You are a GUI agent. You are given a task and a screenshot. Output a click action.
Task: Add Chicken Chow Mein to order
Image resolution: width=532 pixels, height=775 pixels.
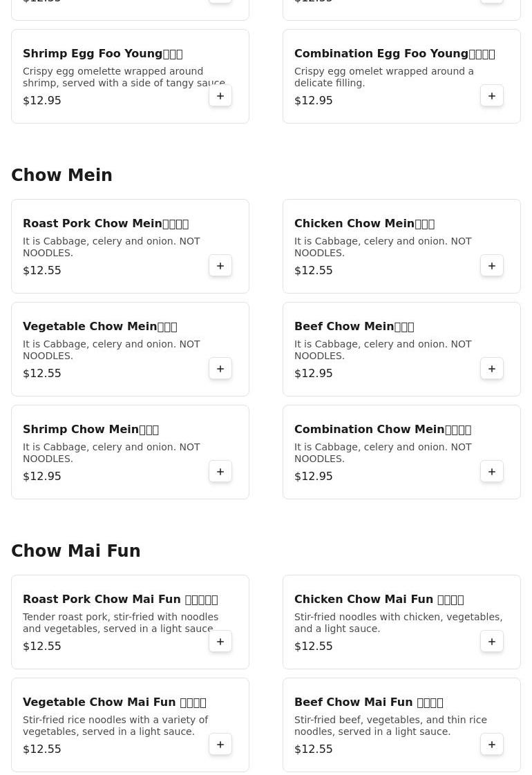point(492,266)
